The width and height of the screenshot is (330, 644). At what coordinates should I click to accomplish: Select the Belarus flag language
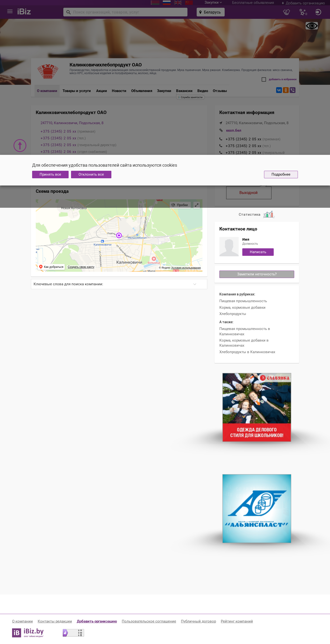(x=155, y=3)
